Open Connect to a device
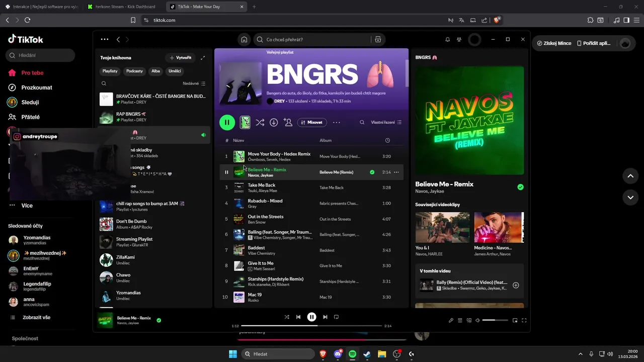Screen dimensions: 644x362 pos(469,320)
